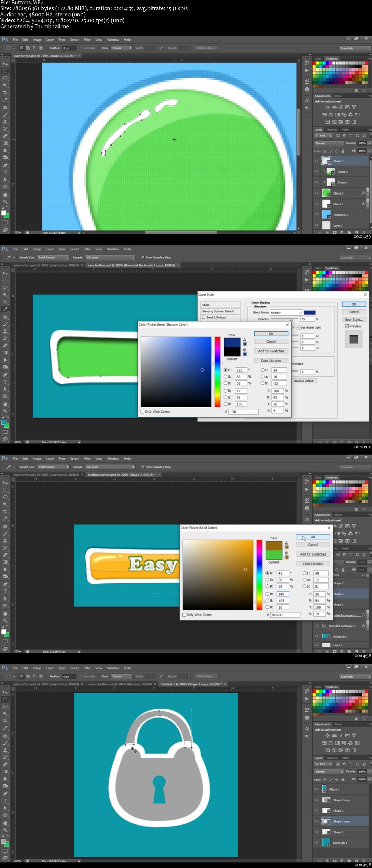Activate the Hand tool in the 00:19:58 frame

click(x=5, y=823)
